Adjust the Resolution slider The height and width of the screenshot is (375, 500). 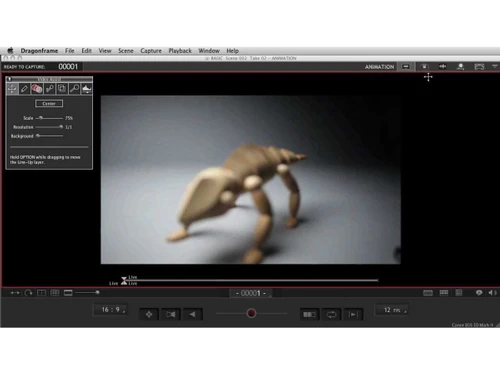coord(49,127)
